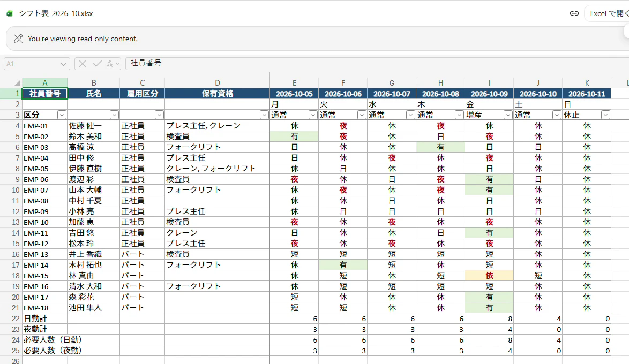Viewport: 629px width, 364px height.
Task: Click the Excel file icon beside シフト表_2026-10.xlsx
Action: tap(10, 13)
